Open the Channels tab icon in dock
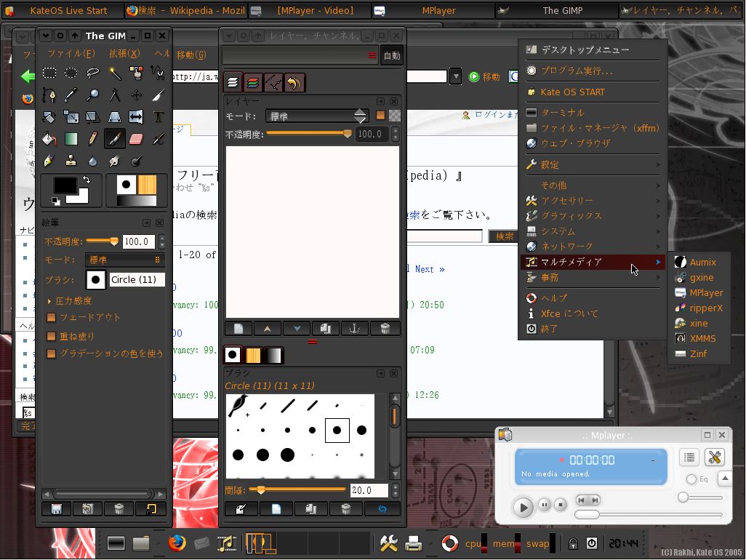The width and height of the screenshot is (746, 560). coord(253,83)
